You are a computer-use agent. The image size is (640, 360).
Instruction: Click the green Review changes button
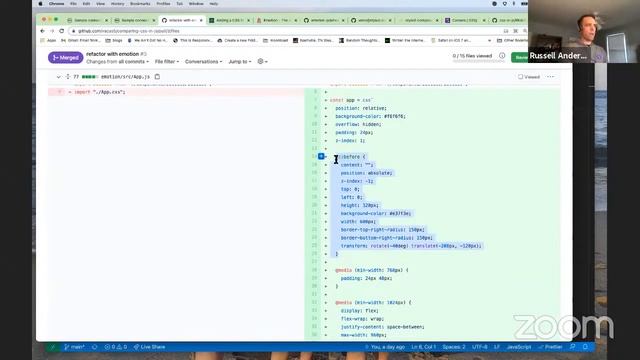[520, 58]
